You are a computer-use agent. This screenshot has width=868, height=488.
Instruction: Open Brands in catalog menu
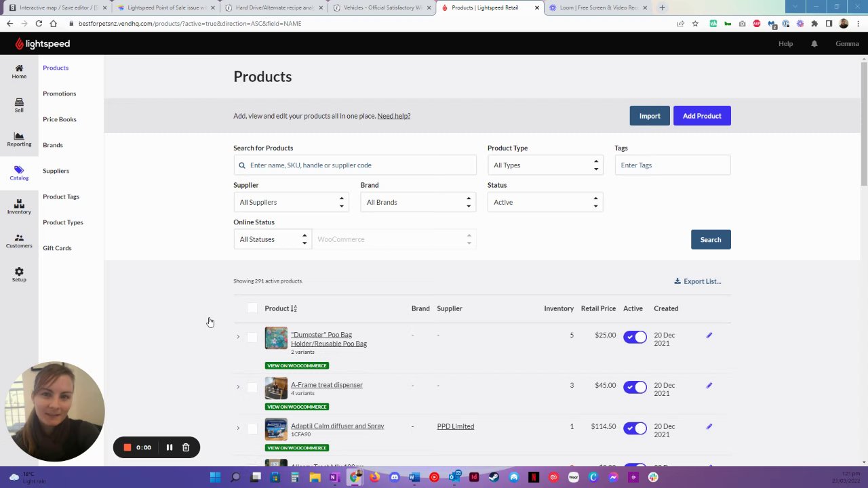point(53,145)
